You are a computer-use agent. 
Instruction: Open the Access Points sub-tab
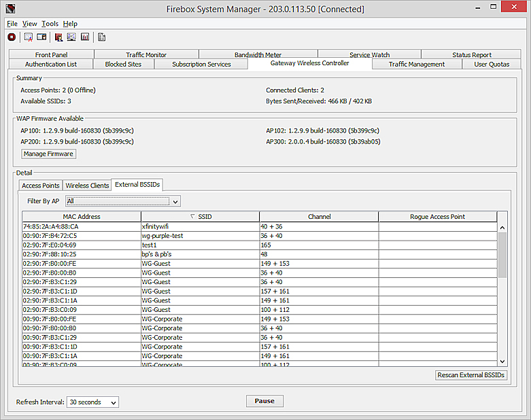(41, 186)
